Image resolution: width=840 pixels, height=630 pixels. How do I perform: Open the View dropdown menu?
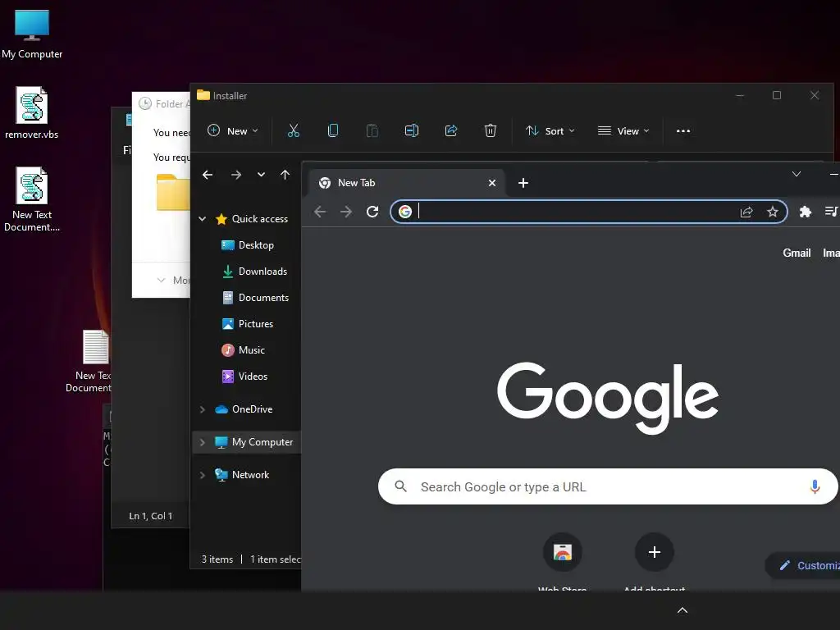tap(623, 130)
